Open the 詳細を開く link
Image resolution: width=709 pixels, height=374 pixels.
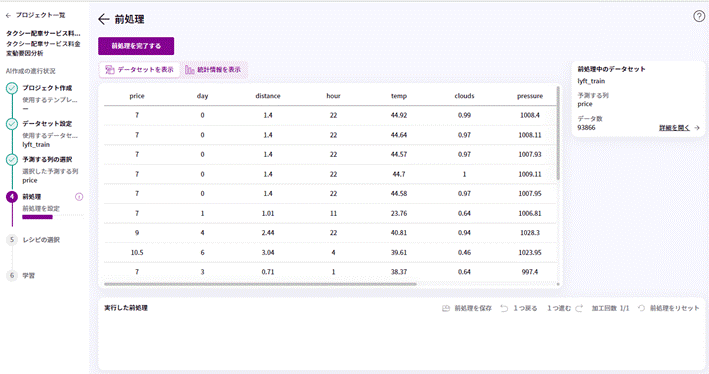679,128
